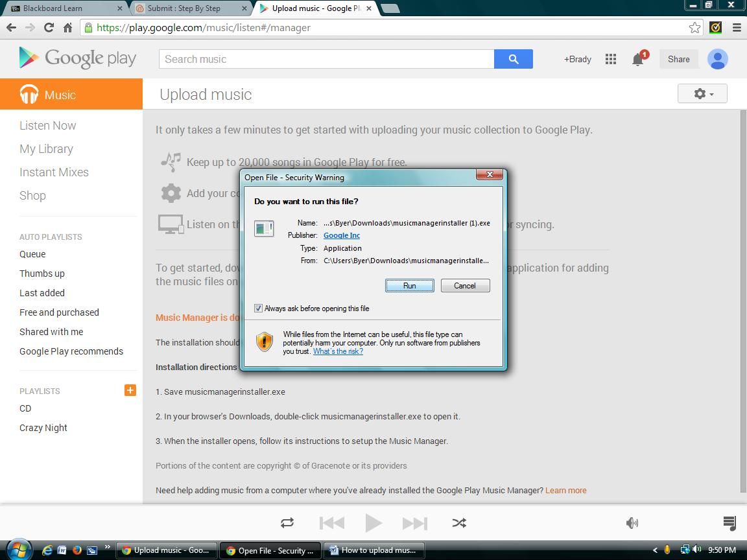Click the page vertical scrollbar
The height and width of the screenshot is (560, 747).
point(742,302)
